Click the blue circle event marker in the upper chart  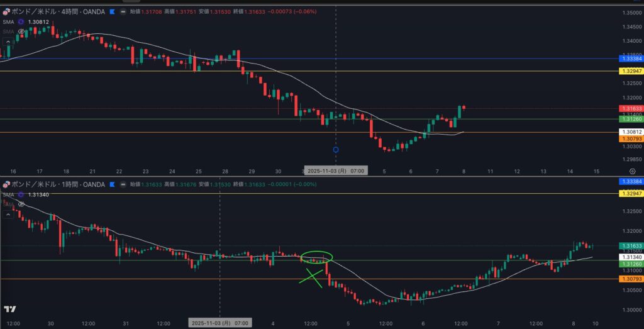pos(336,150)
